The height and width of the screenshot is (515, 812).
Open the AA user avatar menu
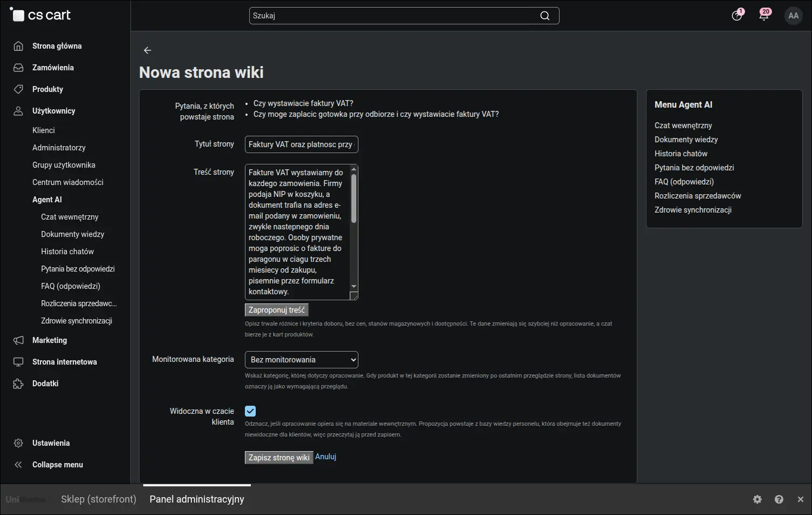click(x=793, y=16)
